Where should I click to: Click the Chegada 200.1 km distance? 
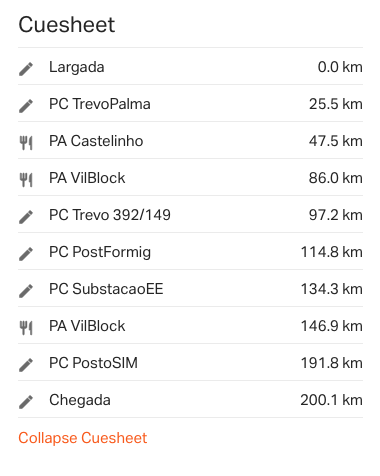point(331,400)
